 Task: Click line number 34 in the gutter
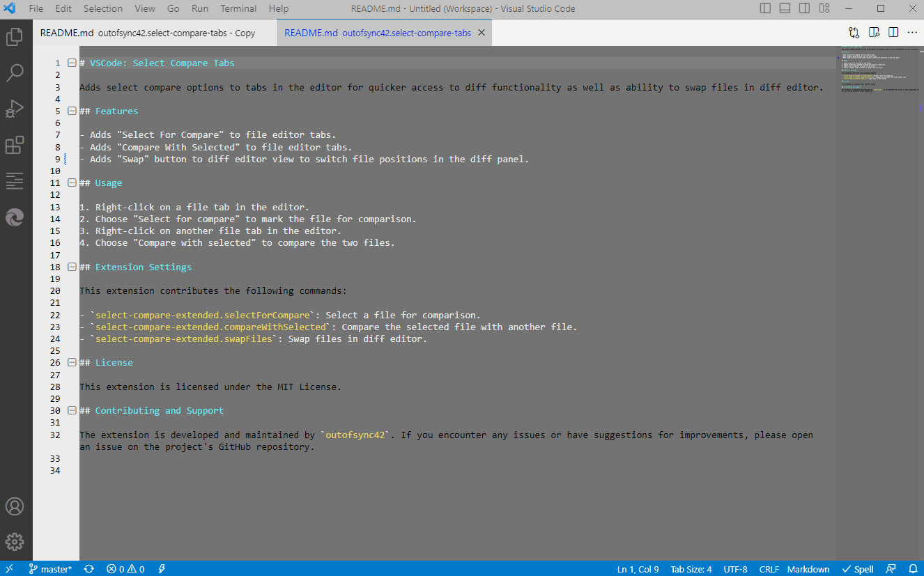coord(55,471)
